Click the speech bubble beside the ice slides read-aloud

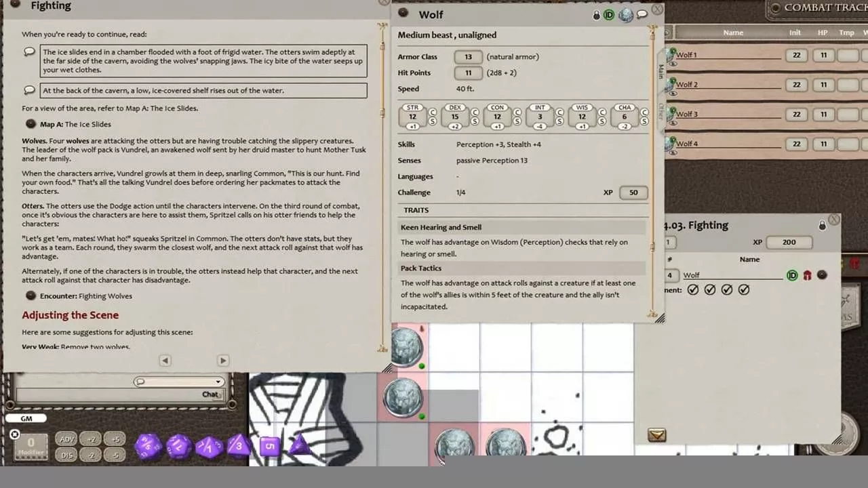(x=29, y=52)
